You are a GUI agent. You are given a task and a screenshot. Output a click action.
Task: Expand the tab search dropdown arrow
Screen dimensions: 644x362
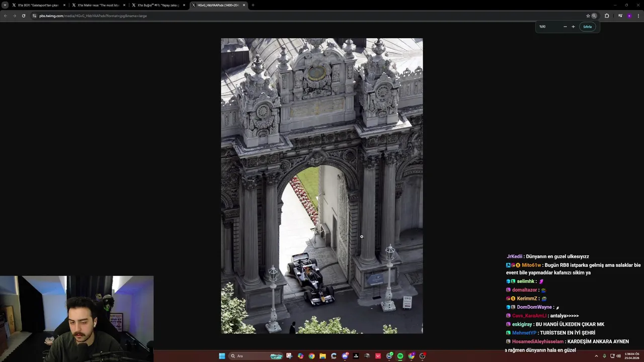[x=5, y=5]
